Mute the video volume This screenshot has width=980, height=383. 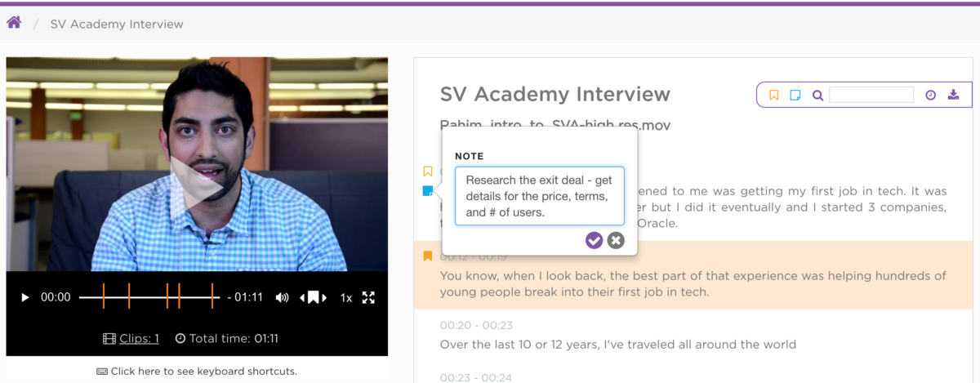click(x=282, y=297)
